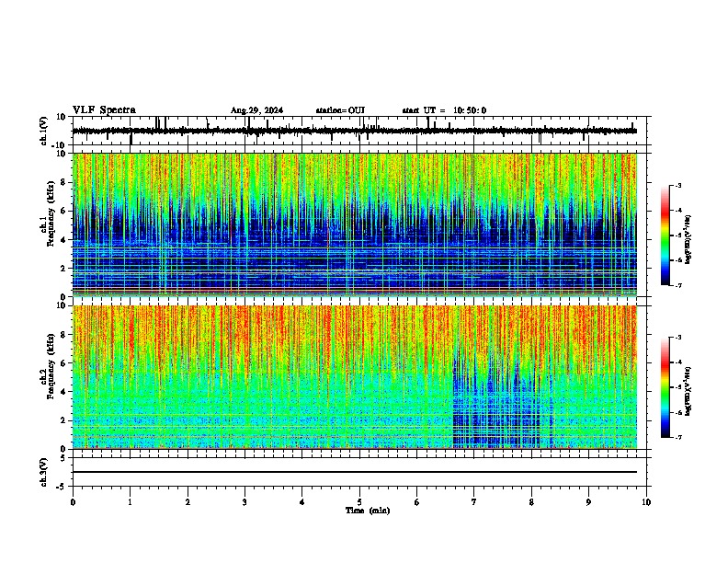The height and width of the screenshot is (563, 728).
Task: Click the "4" kHz tick on ch.2 frequency axis
Action: [x=64, y=392]
